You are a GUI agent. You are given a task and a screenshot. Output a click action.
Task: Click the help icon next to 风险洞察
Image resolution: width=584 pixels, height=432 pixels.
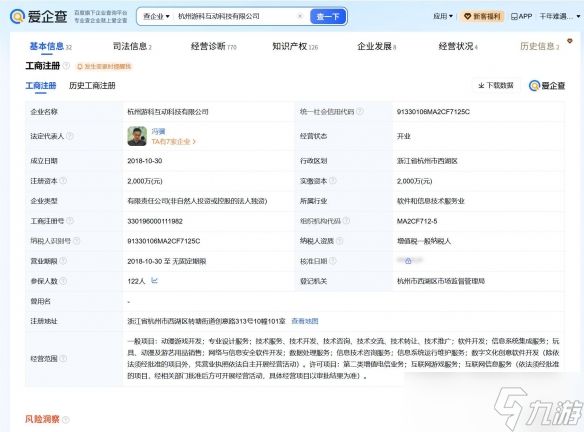click(66, 420)
